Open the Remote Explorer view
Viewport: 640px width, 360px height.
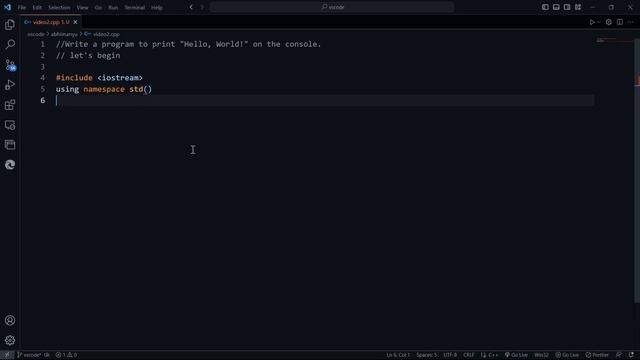pyautogui.click(x=10, y=125)
